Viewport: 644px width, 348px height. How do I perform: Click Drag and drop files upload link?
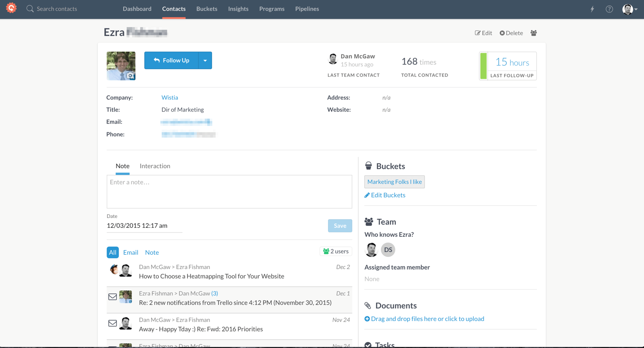428,319
